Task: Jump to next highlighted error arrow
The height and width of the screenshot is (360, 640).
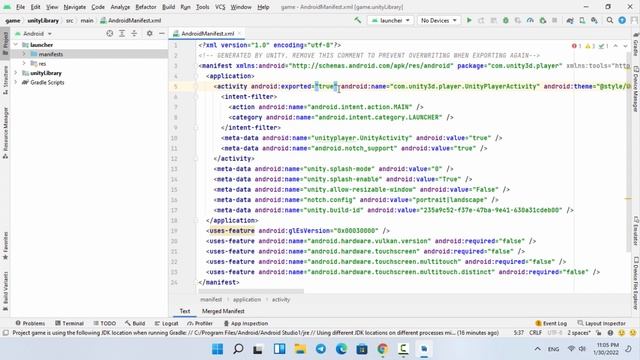Action: [625, 46]
